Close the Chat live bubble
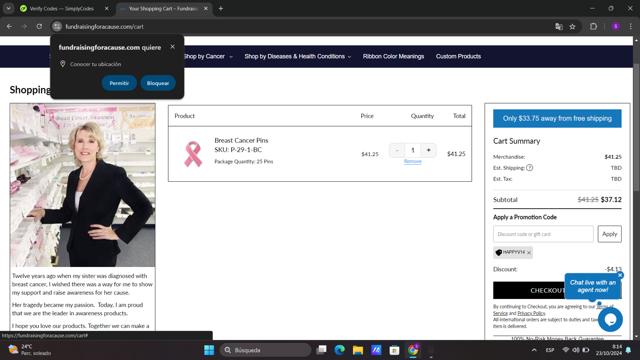 tap(620, 276)
